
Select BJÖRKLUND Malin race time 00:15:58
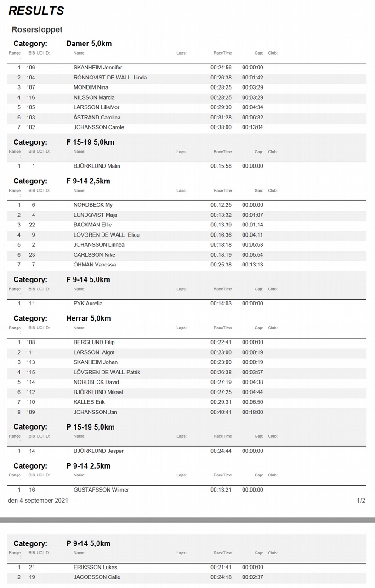pyautogui.click(x=221, y=166)
